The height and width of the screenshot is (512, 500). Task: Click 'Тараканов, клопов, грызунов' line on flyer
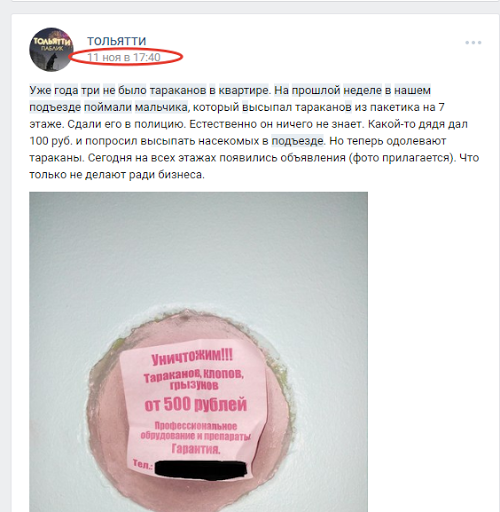tap(194, 379)
